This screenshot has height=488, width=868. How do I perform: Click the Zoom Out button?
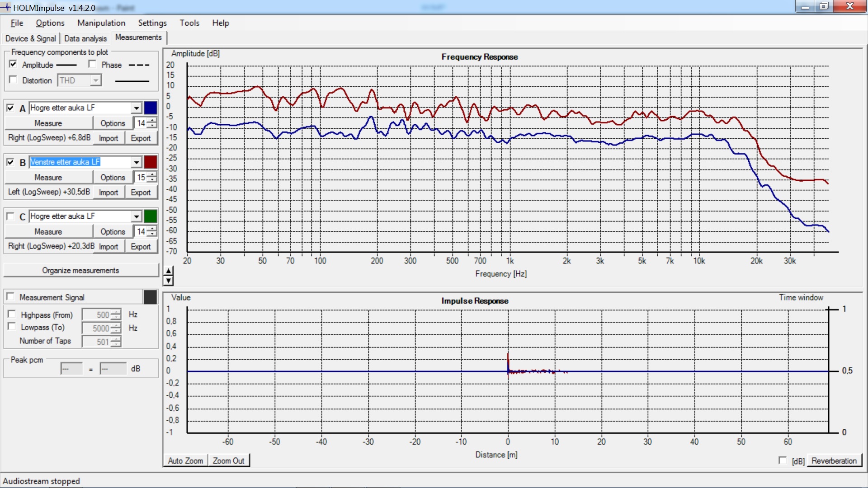(x=228, y=460)
